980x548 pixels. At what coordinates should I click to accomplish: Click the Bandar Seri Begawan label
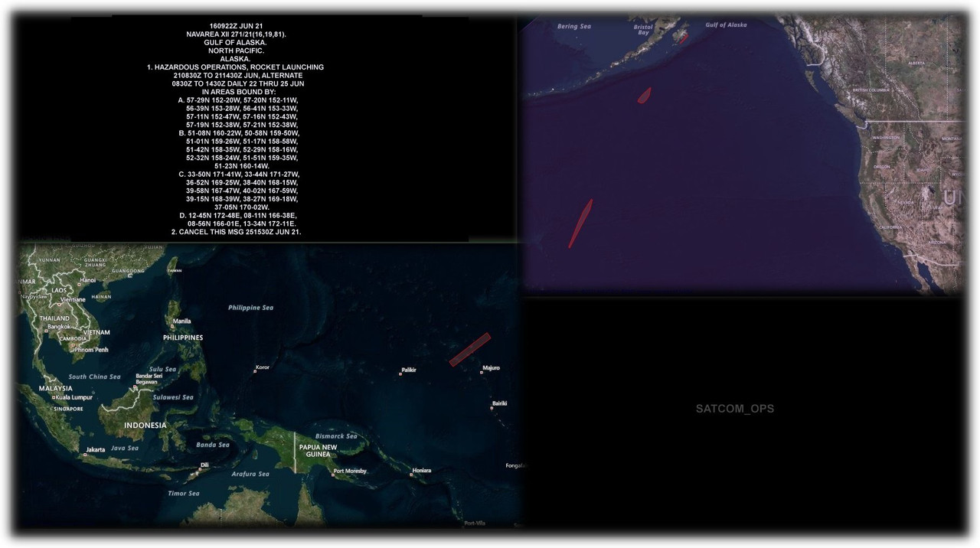[149, 379]
